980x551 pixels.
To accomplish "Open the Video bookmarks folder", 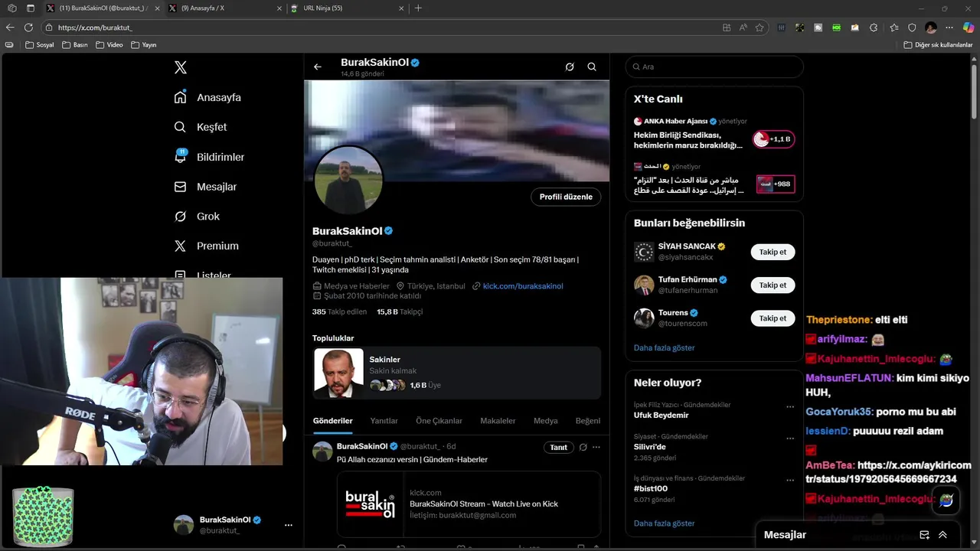I will 109,45.
